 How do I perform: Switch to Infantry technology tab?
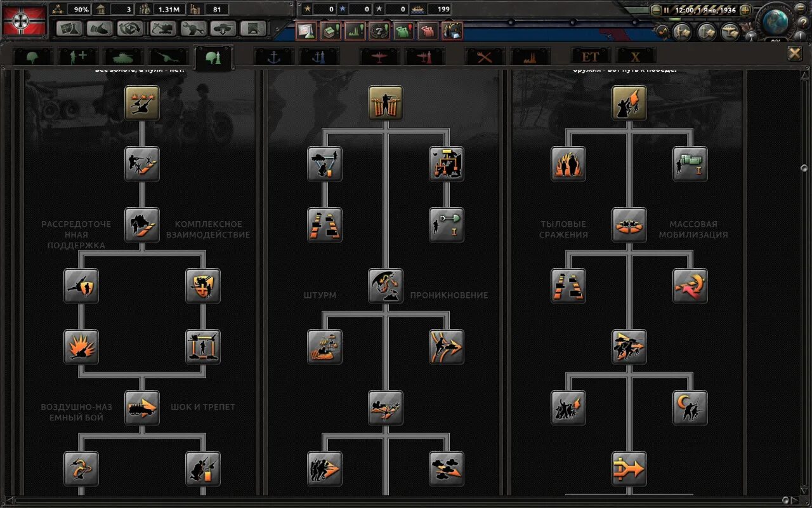[33, 57]
